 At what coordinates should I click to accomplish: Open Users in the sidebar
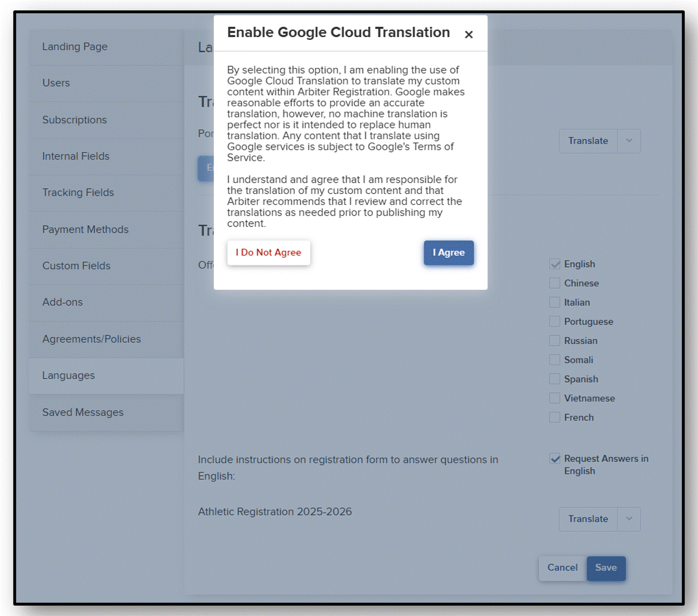coord(106,83)
